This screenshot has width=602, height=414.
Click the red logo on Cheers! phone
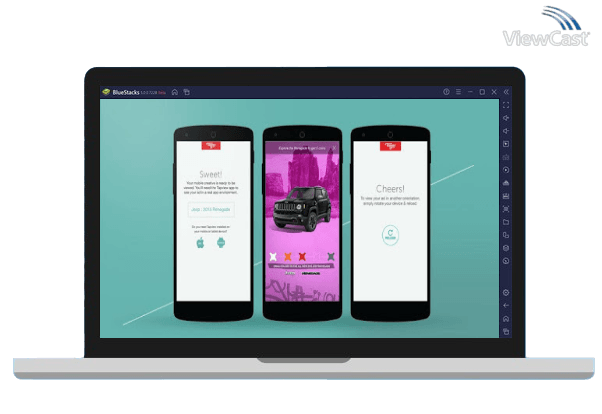tap(390, 146)
